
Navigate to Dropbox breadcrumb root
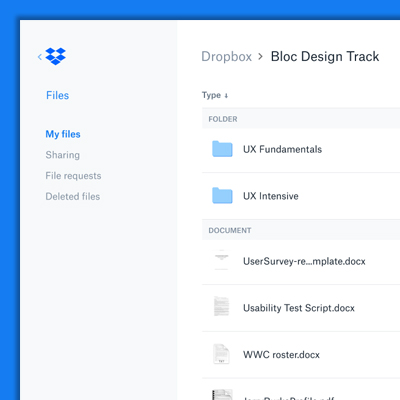click(227, 57)
